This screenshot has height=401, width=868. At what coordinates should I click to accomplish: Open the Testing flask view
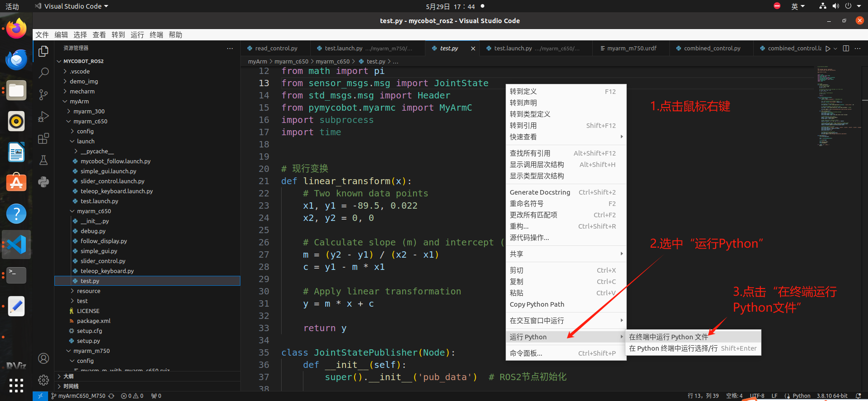coord(44,160)
